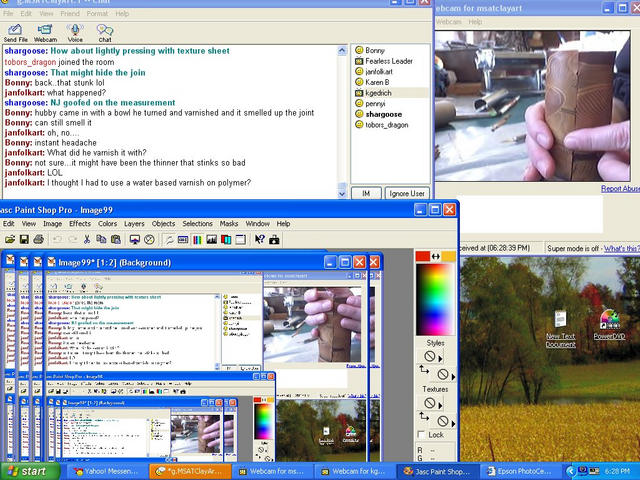
Task: Open the Image menu in Paint Shop Pro
Action: pyautogui.click(x=53, y=224)
